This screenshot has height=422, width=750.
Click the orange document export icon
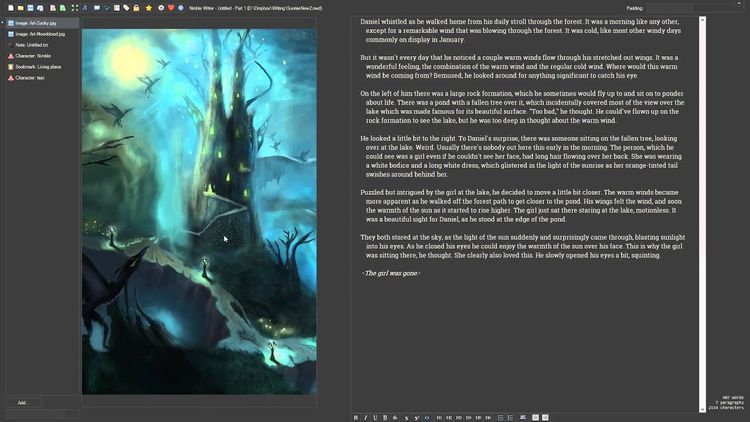pyautogui.click(x=53, y=8)
